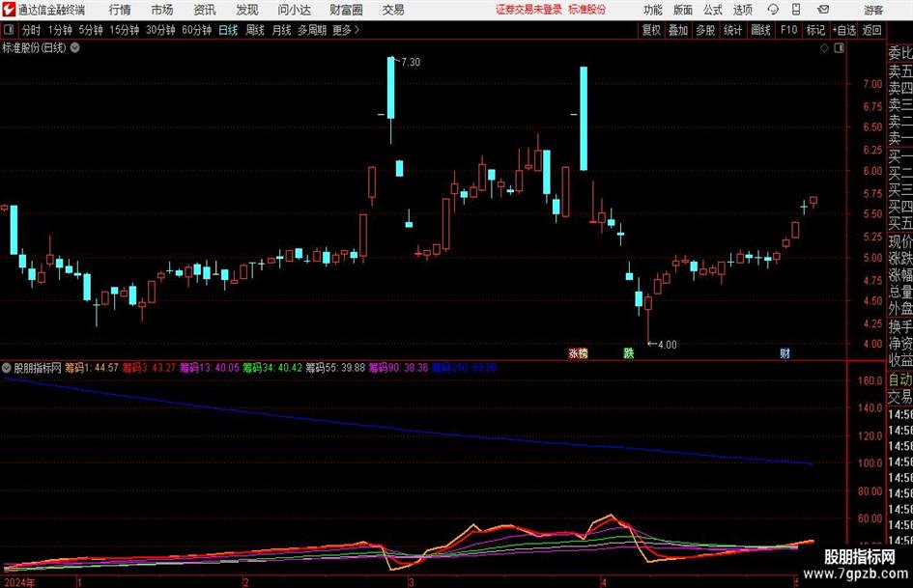Click 证券交易未登录 login link
Image resolution: width=913 pixels, height=588 pixels.
[x=529, y=10]
